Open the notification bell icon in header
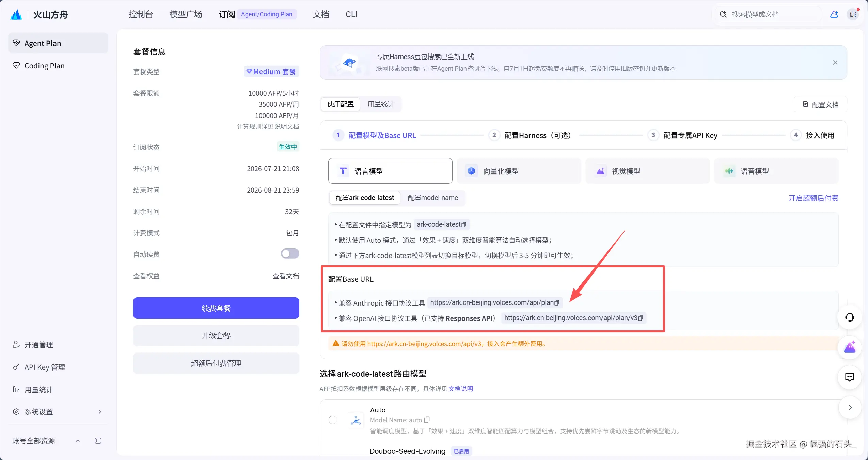 click(x=834, y=14)
